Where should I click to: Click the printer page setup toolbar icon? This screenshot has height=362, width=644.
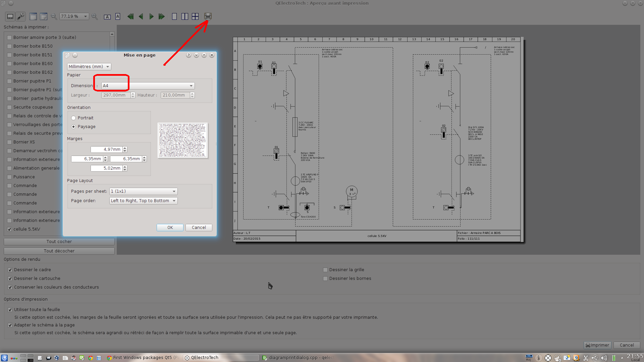pyautogui.click(x=208, y=16)
